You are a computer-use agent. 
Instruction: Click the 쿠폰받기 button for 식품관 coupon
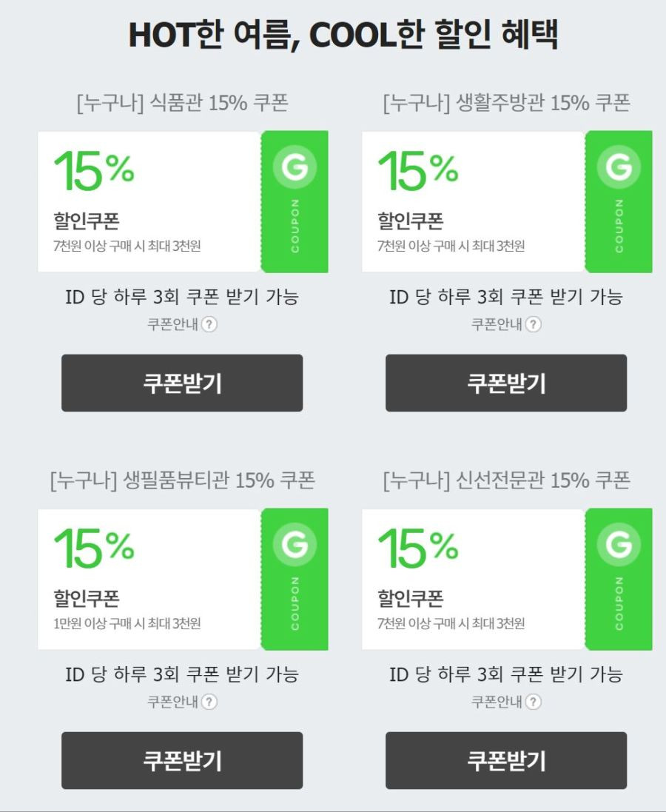[182, 383]
